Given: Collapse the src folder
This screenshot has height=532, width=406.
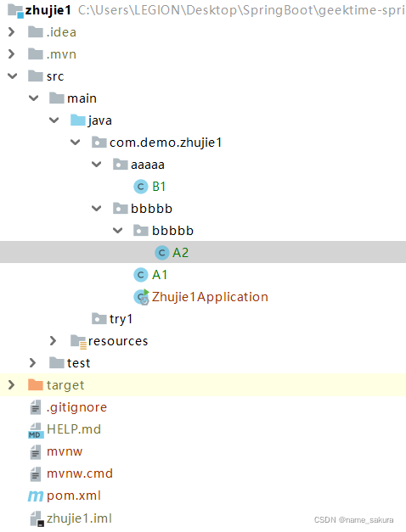Looking at the screenshot, I should pyautogui.click(x=12, y=76).
